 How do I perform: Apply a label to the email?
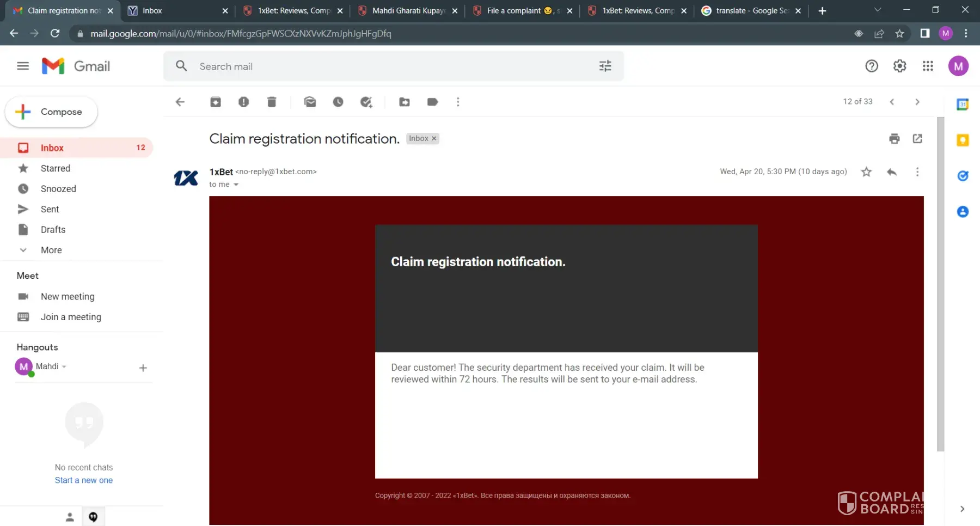point(433,102)
